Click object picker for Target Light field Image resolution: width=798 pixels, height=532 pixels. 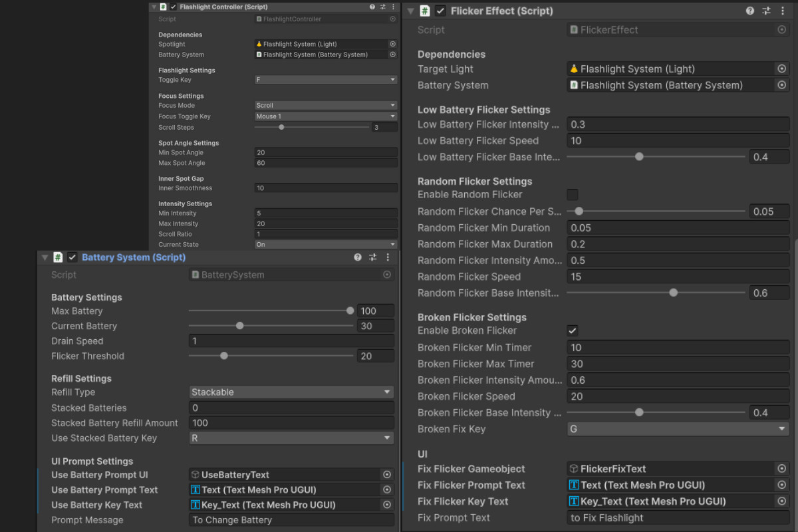[782, 68]
